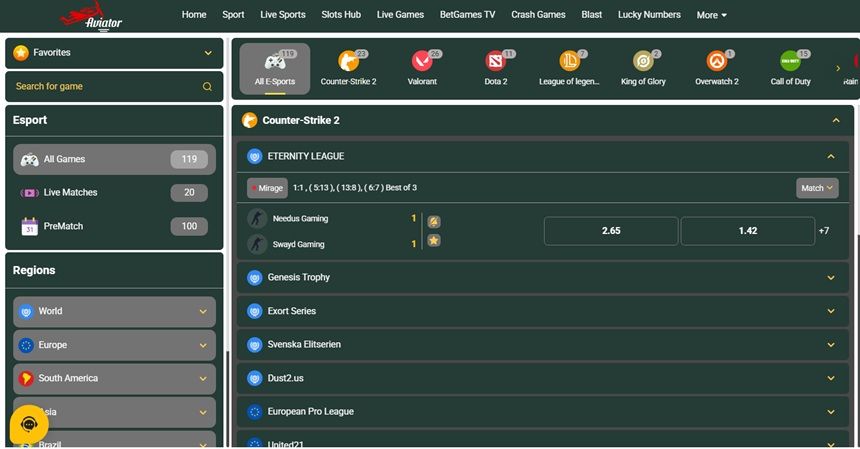Collapse the ETERNITY LEAGUE section
This screenshot has width=860, height=449.
tap(830, 157)
